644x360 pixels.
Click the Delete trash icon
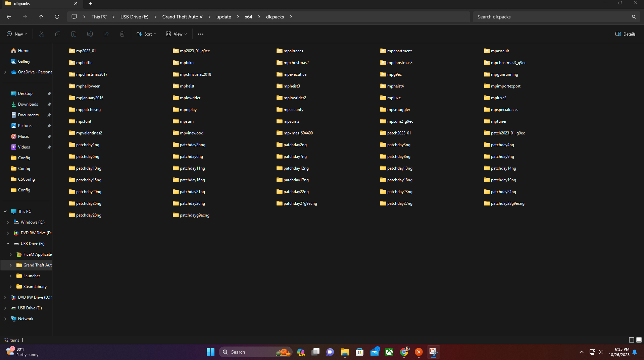coord(122,34)
